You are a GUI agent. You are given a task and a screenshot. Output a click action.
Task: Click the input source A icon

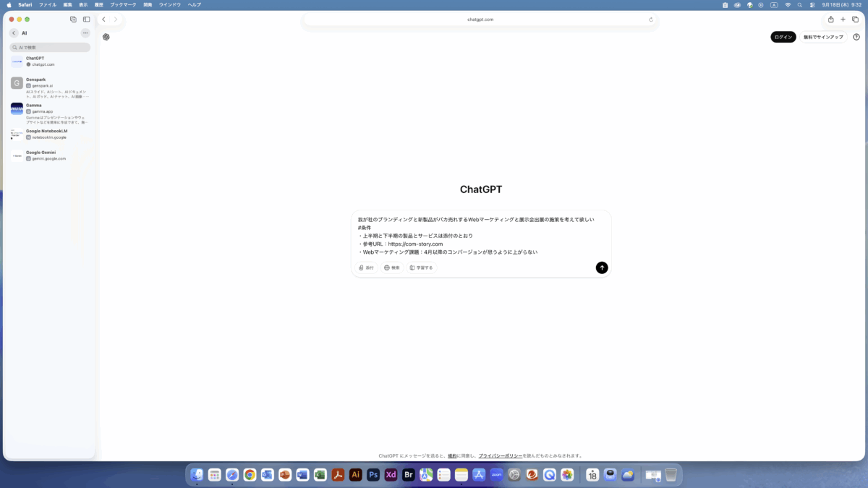click(x=774, y=4)
